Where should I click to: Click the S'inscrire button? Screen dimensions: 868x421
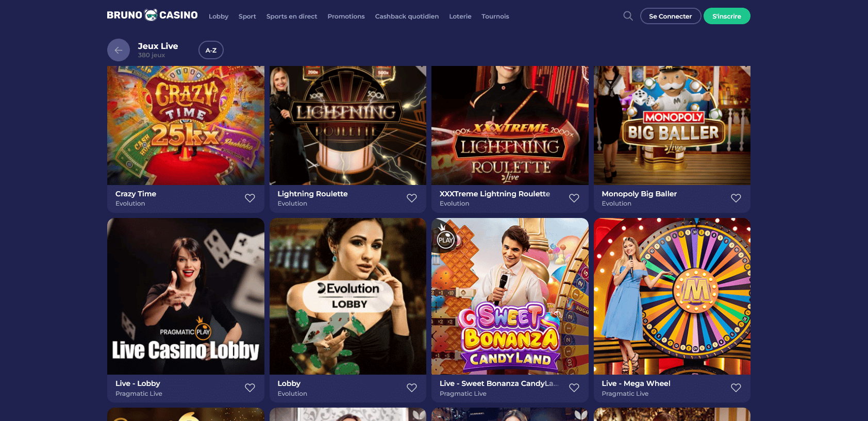coord(727,16)
